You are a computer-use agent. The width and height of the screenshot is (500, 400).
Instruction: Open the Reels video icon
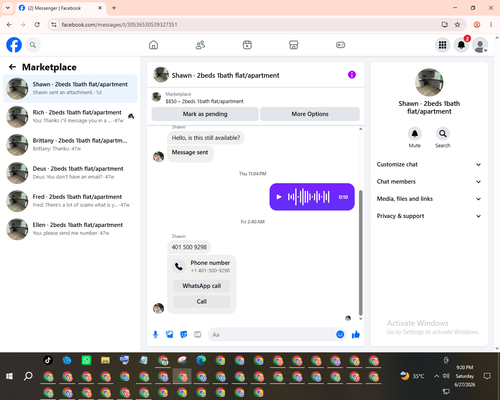[247, 45]
